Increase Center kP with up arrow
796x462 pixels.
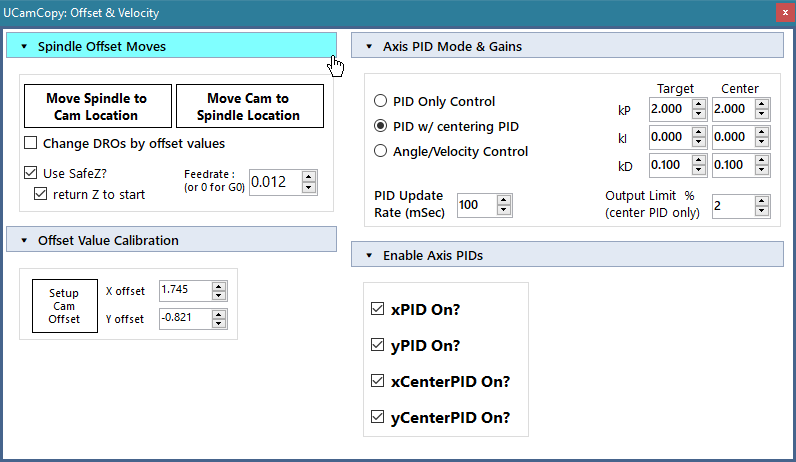761,104
